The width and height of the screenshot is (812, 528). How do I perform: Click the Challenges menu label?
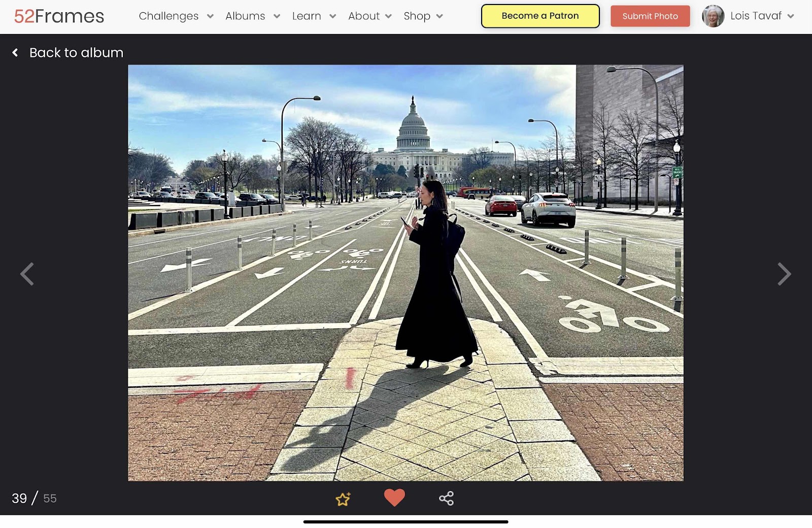pos(168,16)
